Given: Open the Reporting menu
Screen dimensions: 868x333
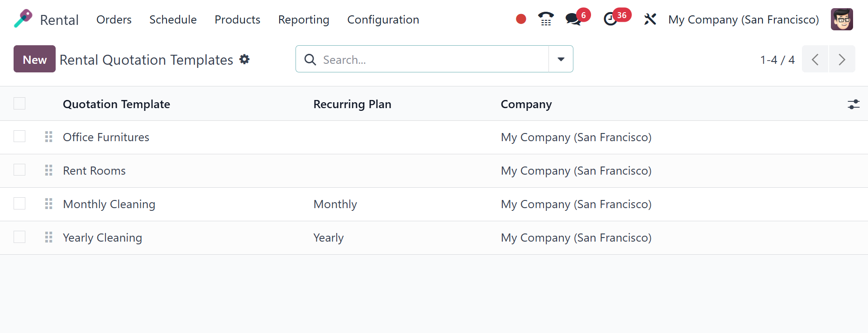Looking at the screenshot, I should click(304, 19).
